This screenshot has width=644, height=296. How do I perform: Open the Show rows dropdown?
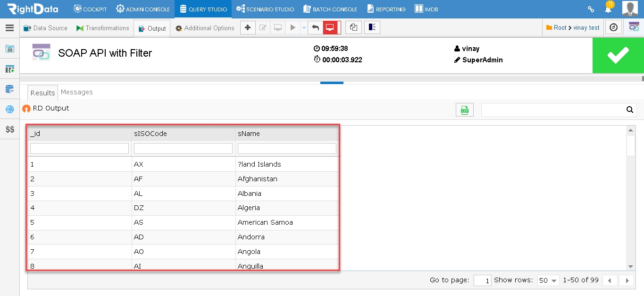click(548, 280)
